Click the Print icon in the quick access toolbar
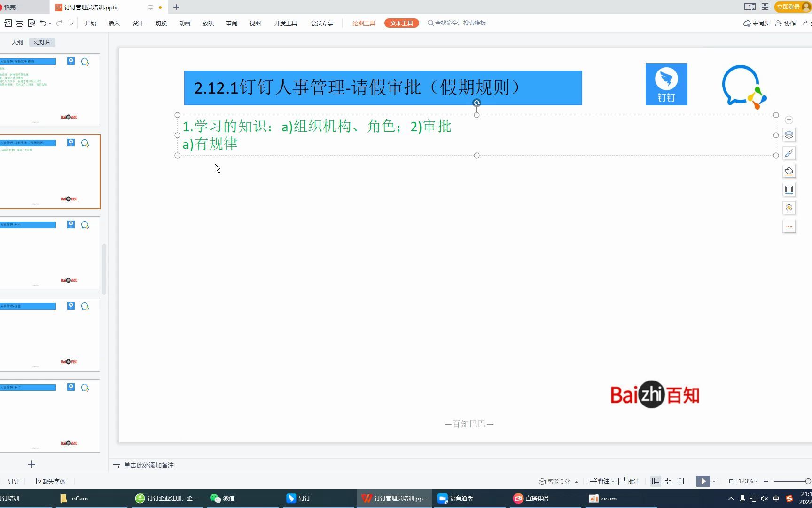Image resolution: width=812 pixels, height=508 pixels. coord(19,23)
